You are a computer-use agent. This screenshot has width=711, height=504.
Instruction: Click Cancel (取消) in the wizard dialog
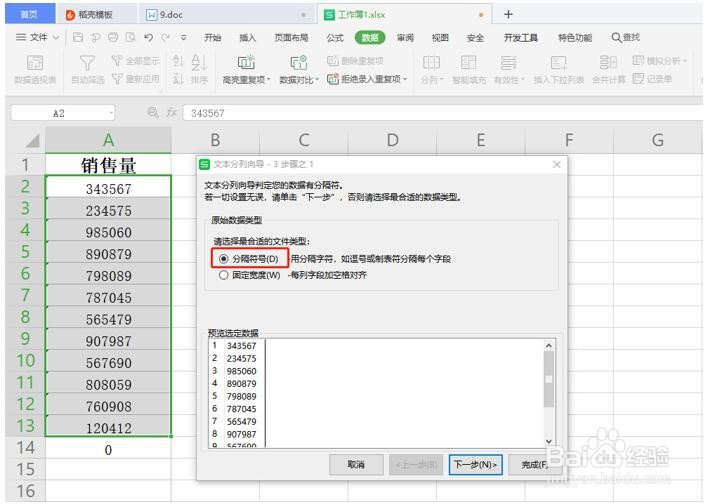click(356, 465)
